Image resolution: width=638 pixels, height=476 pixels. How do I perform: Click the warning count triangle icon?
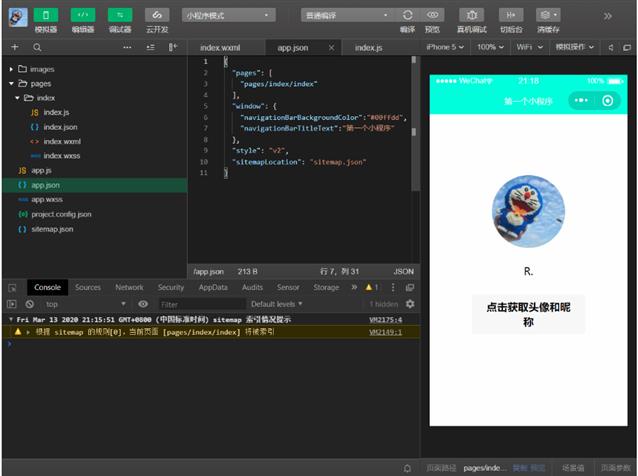369,287
